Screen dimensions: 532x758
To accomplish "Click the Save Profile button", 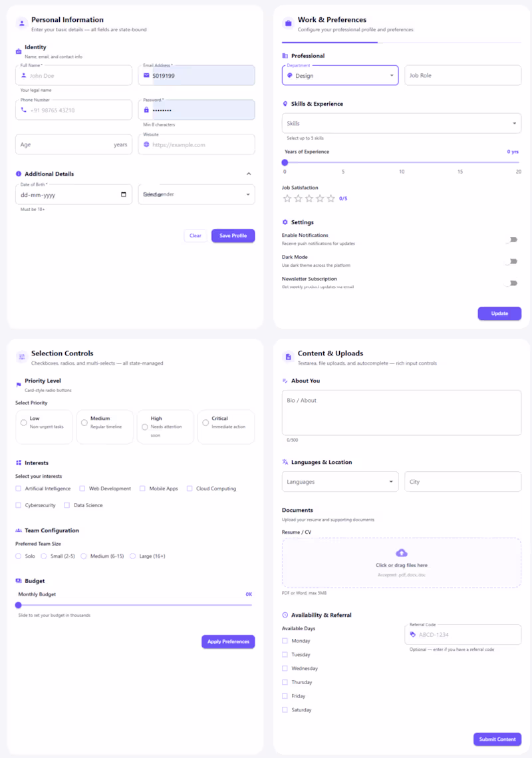I will tap(233, 236).
